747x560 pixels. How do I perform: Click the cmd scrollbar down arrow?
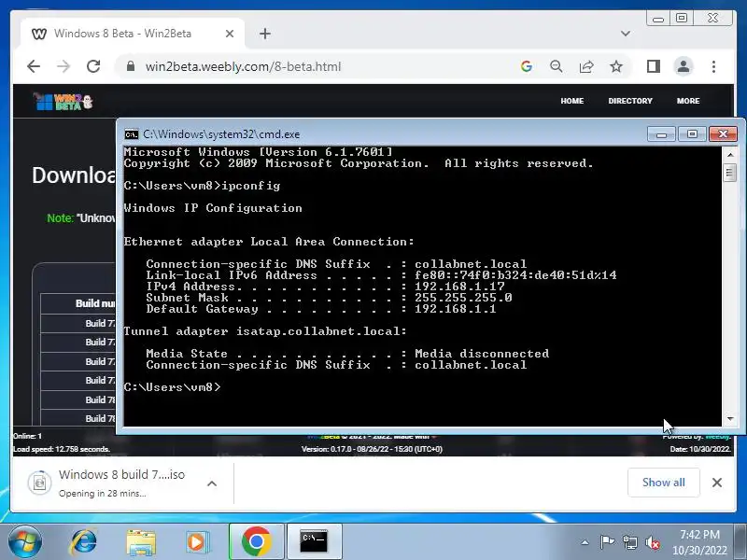pos(730,419)
